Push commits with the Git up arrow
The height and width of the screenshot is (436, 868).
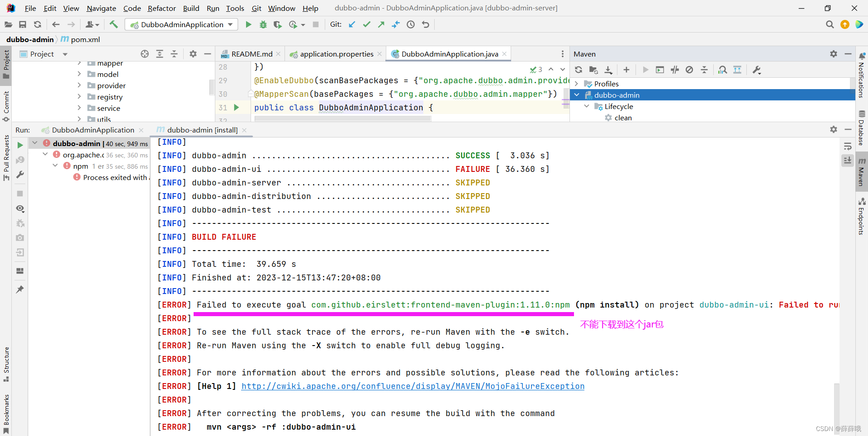381,24
